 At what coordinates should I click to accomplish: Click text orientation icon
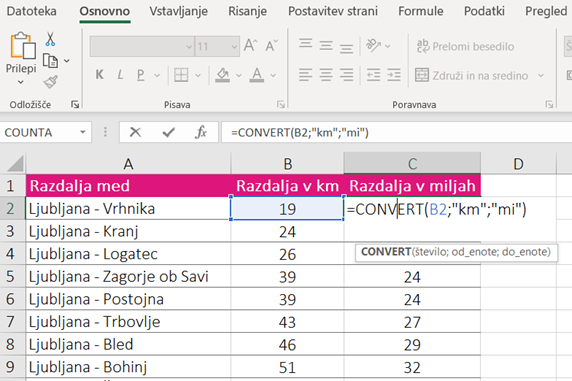pos(374,46)
